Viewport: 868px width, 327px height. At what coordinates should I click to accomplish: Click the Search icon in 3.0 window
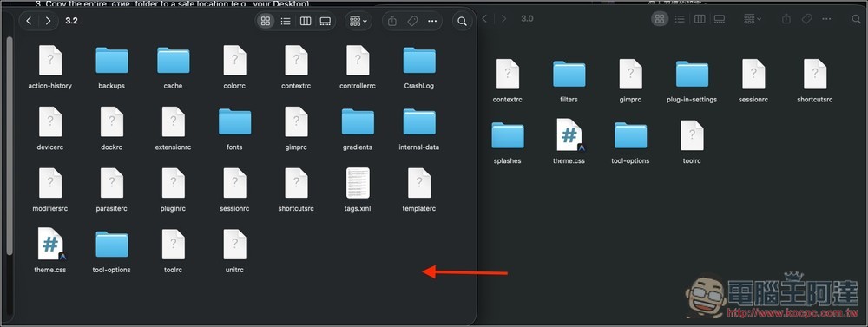pos(856,19)
